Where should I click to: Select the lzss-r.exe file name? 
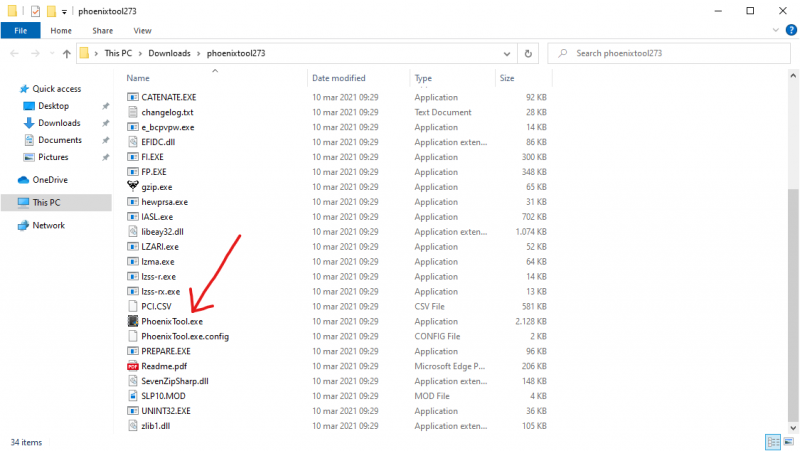click(158, 276)
